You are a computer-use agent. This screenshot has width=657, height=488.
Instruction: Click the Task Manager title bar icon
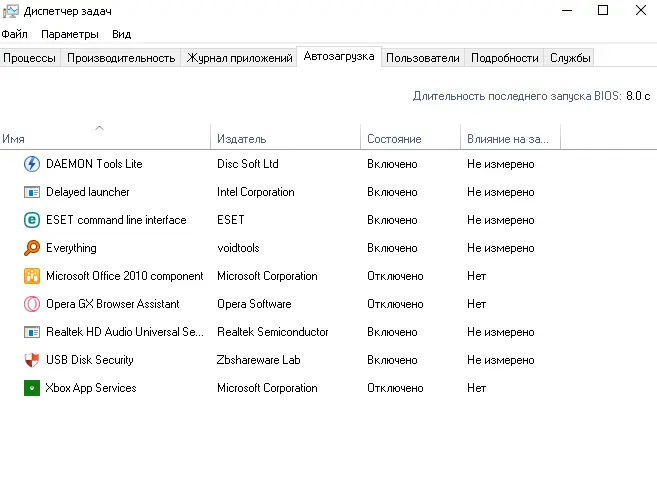10,11
